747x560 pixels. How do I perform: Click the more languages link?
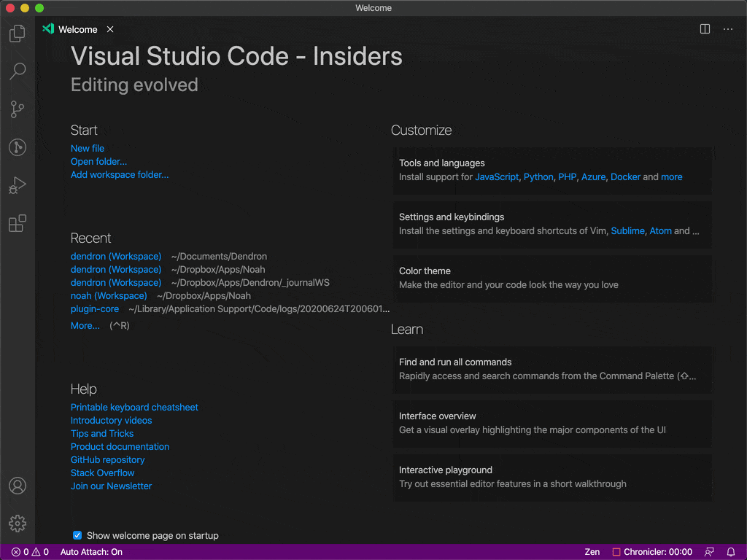coord(671,176)
